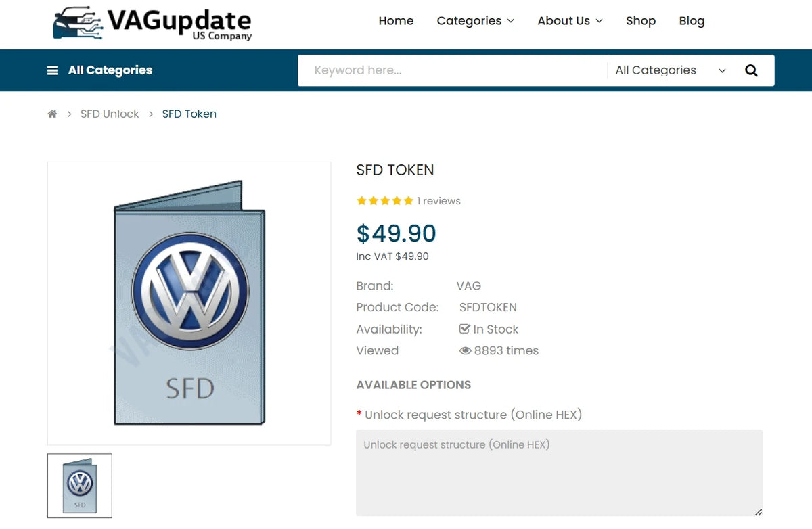Open the All Categories search filter dropdown
Viewport: 812px width, 529px height.
click(x=671, y=70)
